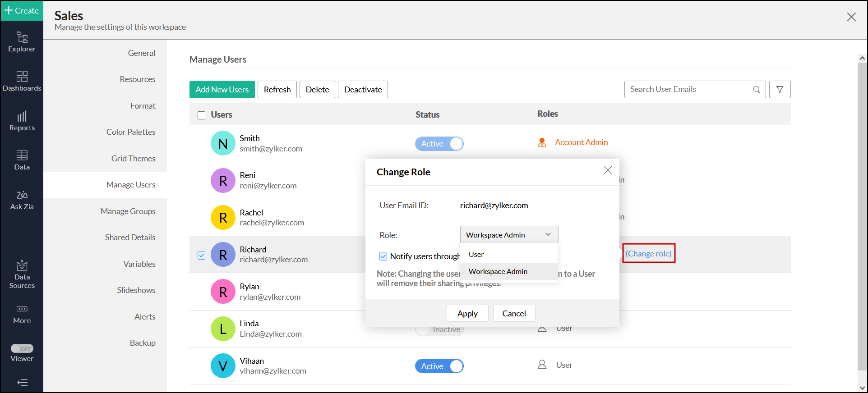Apply the role change
This screenshot has width=868, height=393.
click(467, 314)
